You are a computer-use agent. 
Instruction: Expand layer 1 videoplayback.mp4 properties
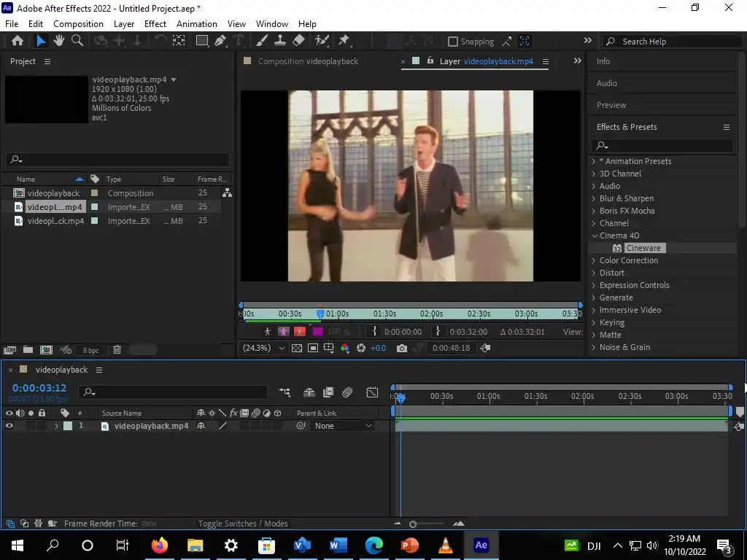click(56, 426)
